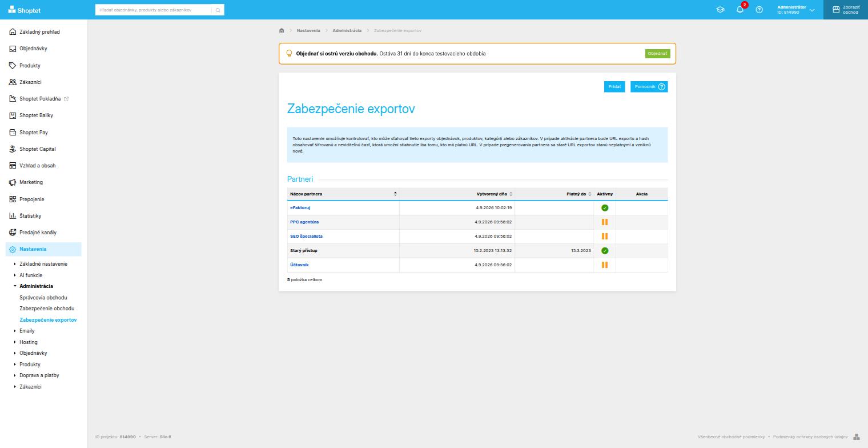Click the Predajné kanály globe icon
This screenshot has height=448, width=868.
coord(13,233)
